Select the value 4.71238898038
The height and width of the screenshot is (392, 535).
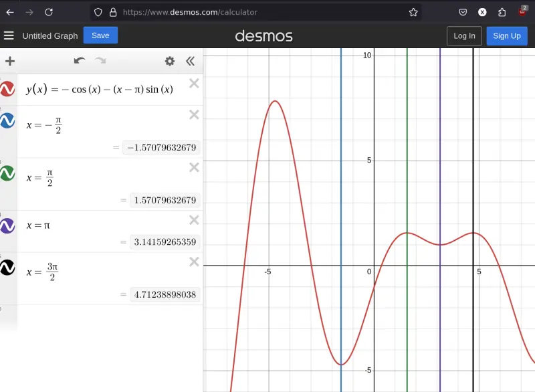165,294
